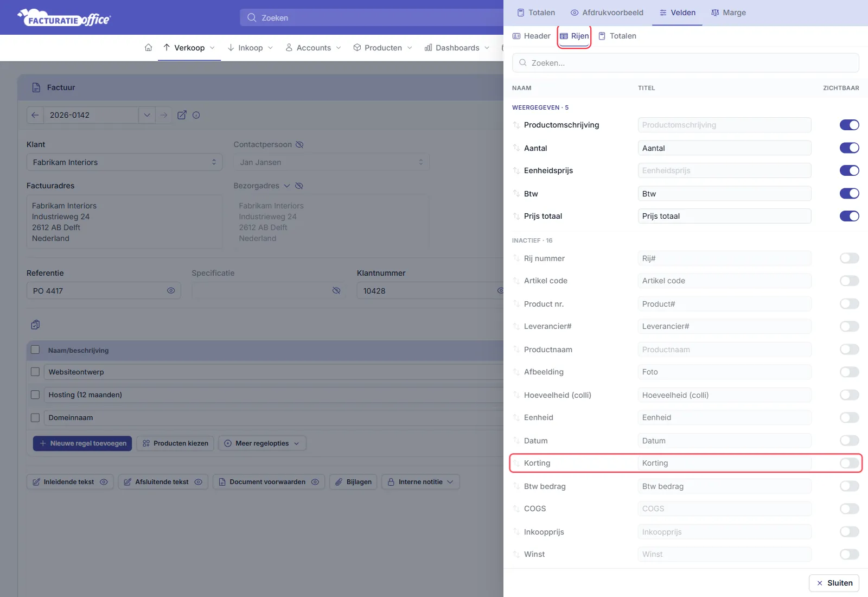The height and width of the screenshot is (597, 868).
Task: Open the Verkoop menu
Action: [x=189, y=48]
